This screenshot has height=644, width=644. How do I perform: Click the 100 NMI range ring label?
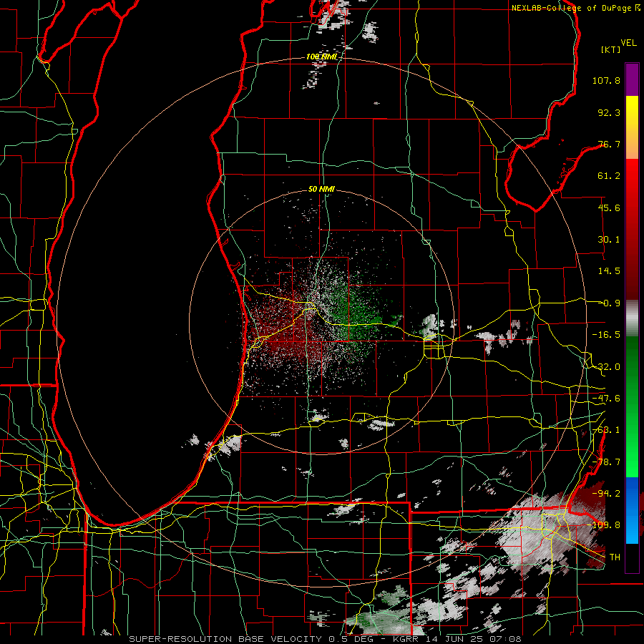pyautogui.click(x=321, y=57)
